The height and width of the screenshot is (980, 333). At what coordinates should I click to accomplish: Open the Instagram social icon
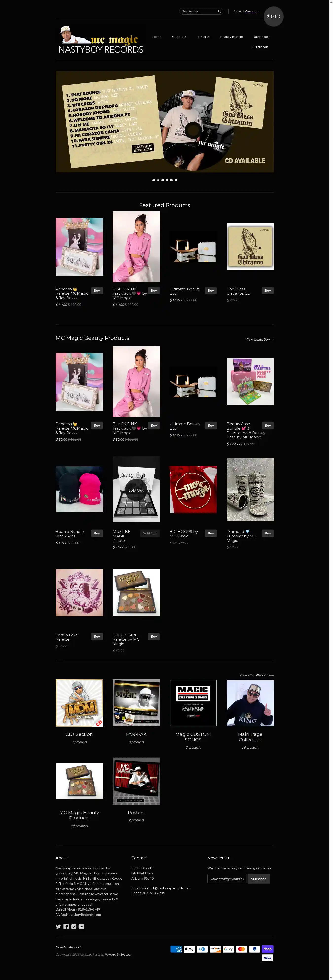74,926
